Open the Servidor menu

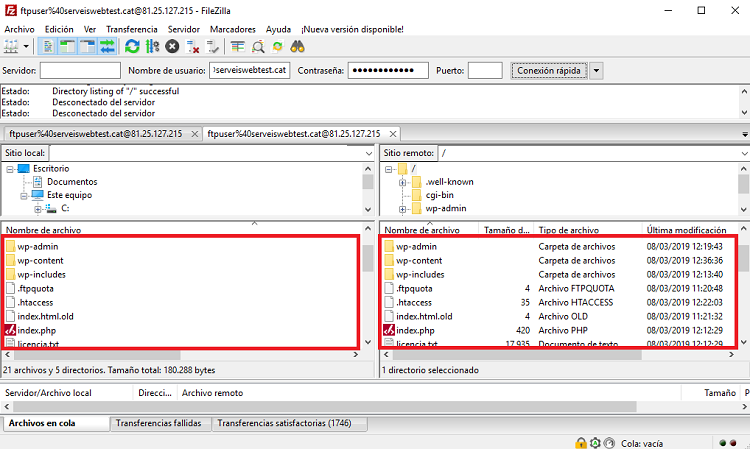click(x=184, y=29)
